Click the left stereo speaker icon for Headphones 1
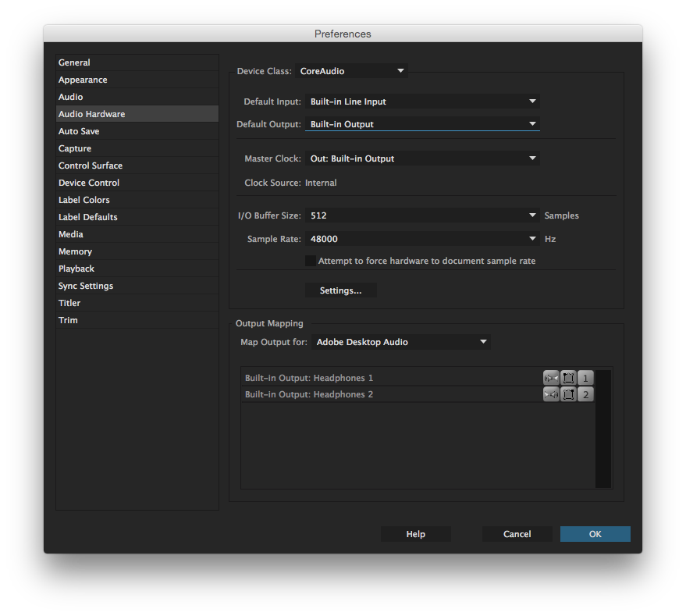Viewport: 686px width, 616px height. [551, 378]
